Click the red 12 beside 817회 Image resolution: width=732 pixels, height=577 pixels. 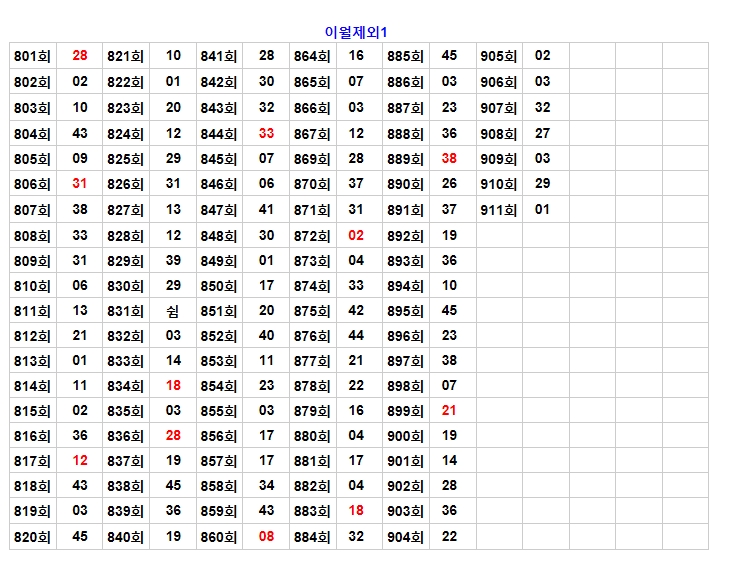[80, 460]
